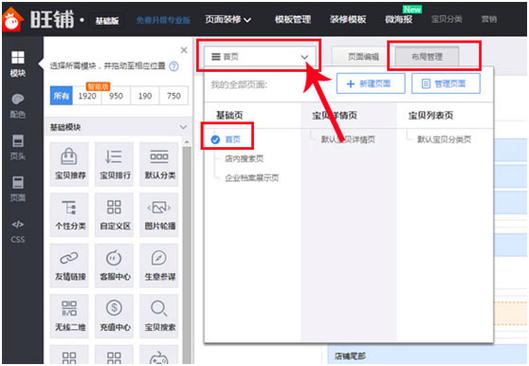Open the 首页 page selector dropdown
Viewport: 529px width, 366px height.
260,57
